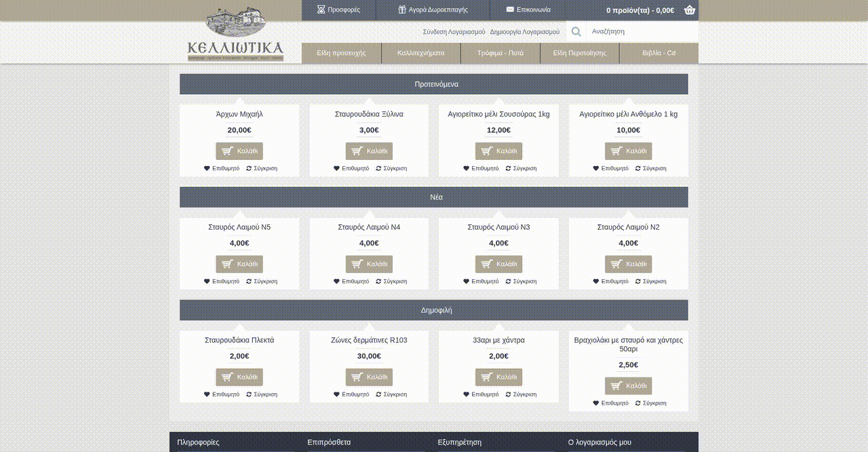Open the Αγιορείτικο μέλι Ανθόμελο 1 kg title
The image size is (868, 452).
click(x=628, y=114)
